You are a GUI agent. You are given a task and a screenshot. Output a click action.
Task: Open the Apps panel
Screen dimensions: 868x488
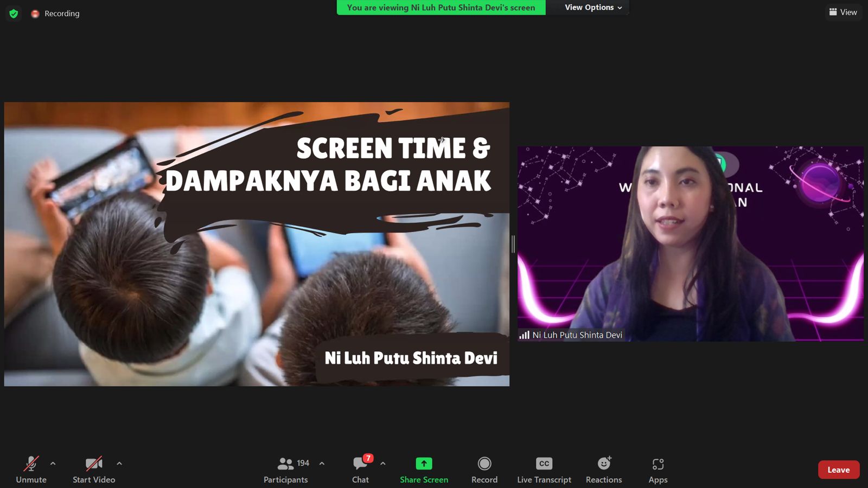[658, 470]
